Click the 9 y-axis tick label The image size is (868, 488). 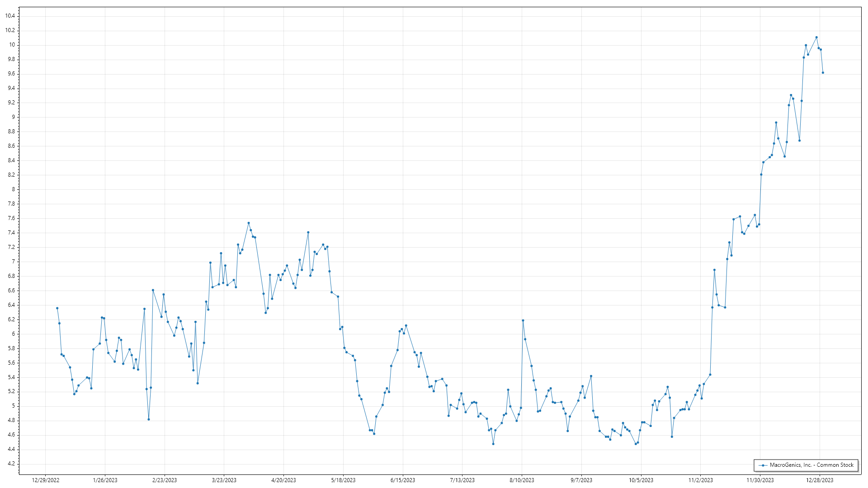click(x=14, y=117)
